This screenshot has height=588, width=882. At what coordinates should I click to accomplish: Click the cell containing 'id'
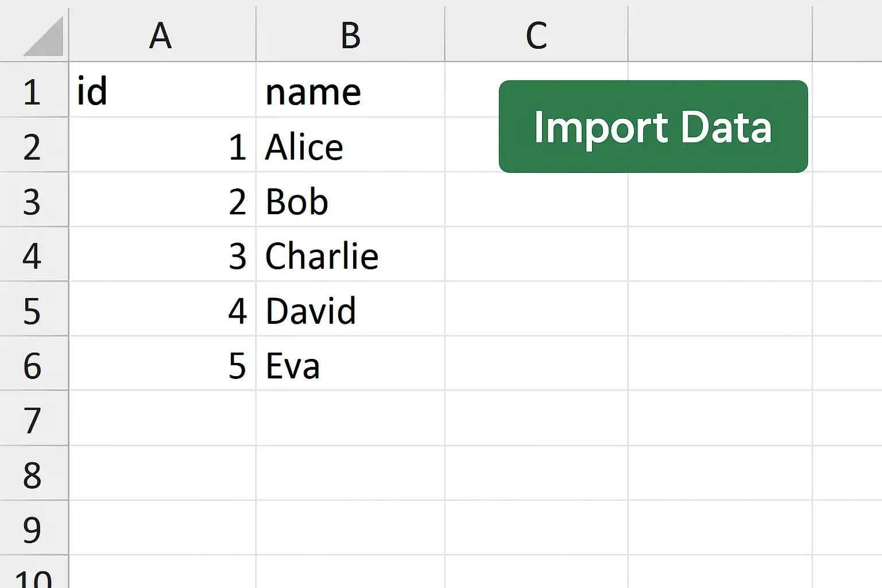(162, 90)
